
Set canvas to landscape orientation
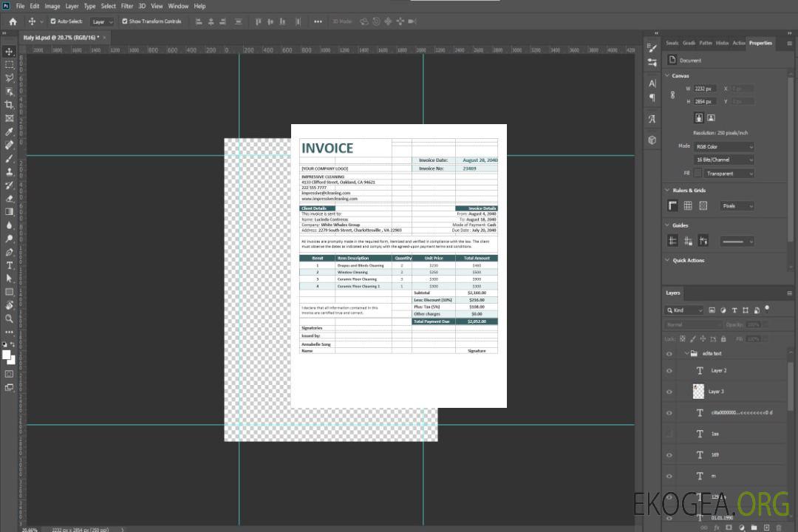click(x=711, y=118)
